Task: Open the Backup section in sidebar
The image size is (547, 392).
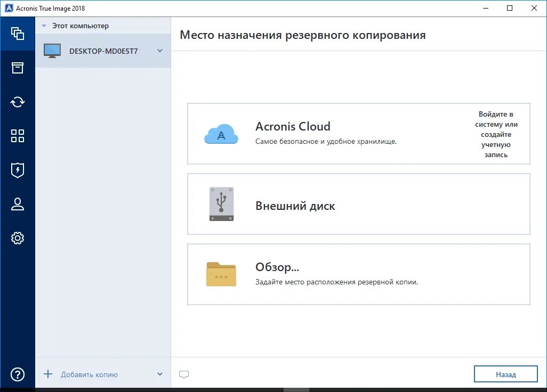Action: (x=18, y=34)
